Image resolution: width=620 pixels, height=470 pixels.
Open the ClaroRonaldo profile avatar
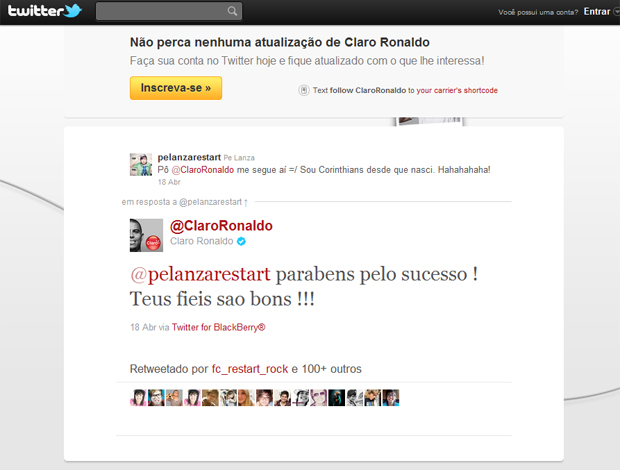146,235
